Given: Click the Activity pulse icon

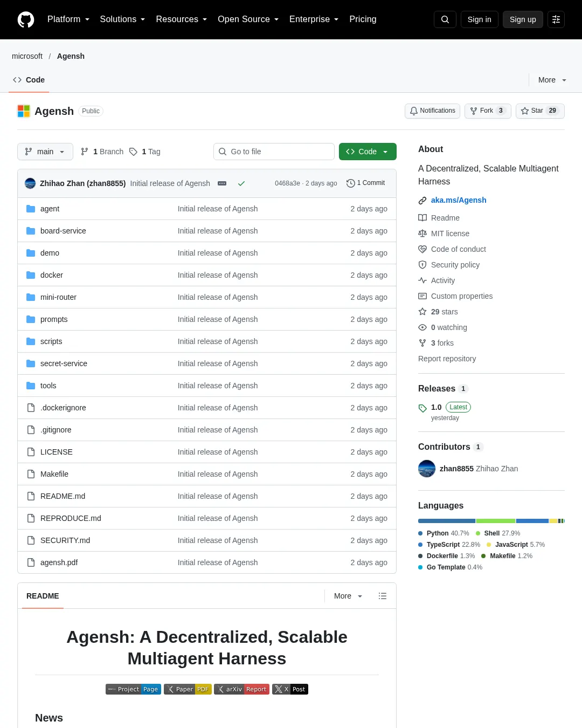Looking at the screenshot, I should click(422, 280).
